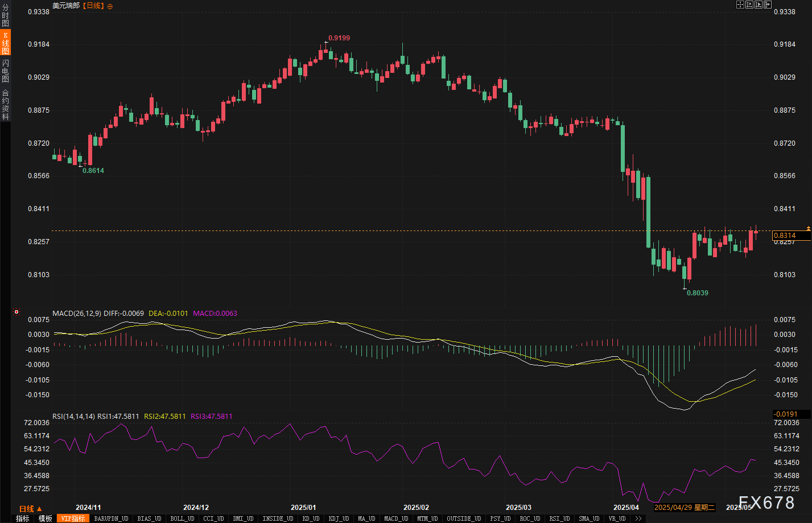812x523 pixels.
Task: Open the 【日线】 period label in title
Action: click(93, 6)
